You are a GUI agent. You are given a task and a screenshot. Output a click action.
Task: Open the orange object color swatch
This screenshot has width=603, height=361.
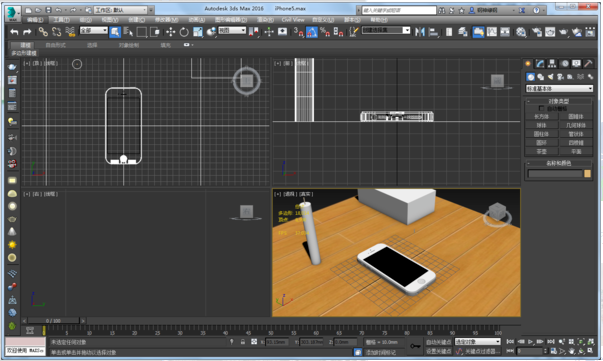(587, 174)
